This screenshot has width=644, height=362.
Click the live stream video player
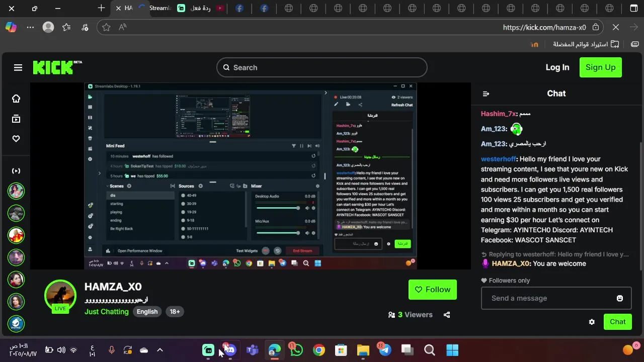(x=251, y=176)
